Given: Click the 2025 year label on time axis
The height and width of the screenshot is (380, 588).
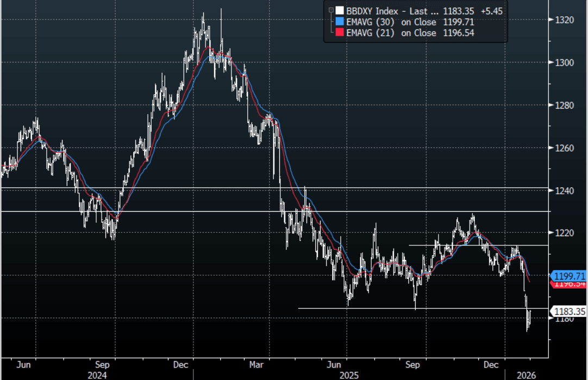Looking at the screenshot, I should pyautogui.click(x=349, y=375).
